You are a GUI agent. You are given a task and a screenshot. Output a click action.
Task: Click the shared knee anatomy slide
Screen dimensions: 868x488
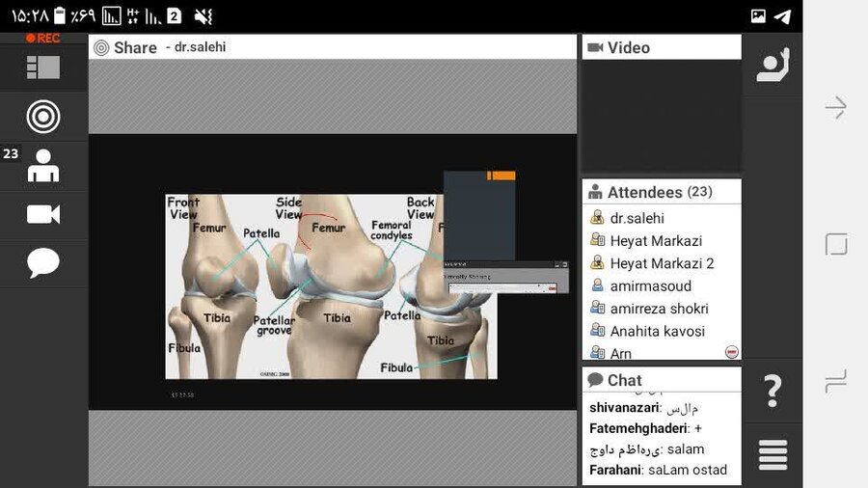pyautogui.click(x=331, y=285)
